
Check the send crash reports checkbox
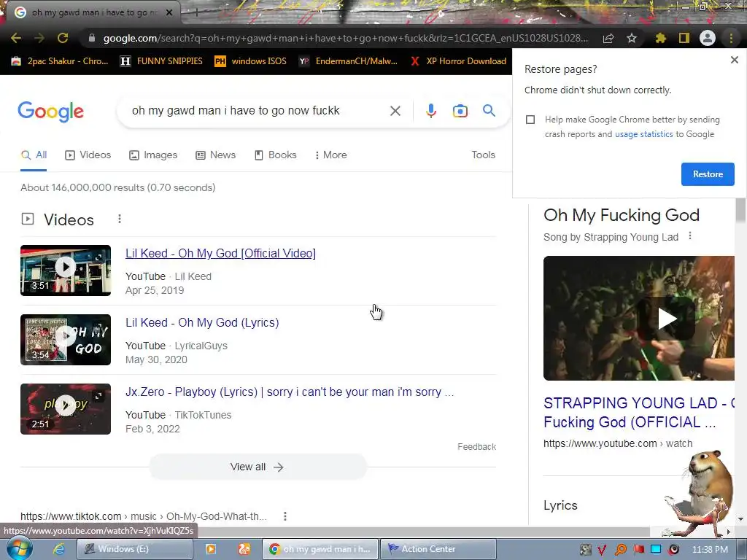tap(530, 120)
